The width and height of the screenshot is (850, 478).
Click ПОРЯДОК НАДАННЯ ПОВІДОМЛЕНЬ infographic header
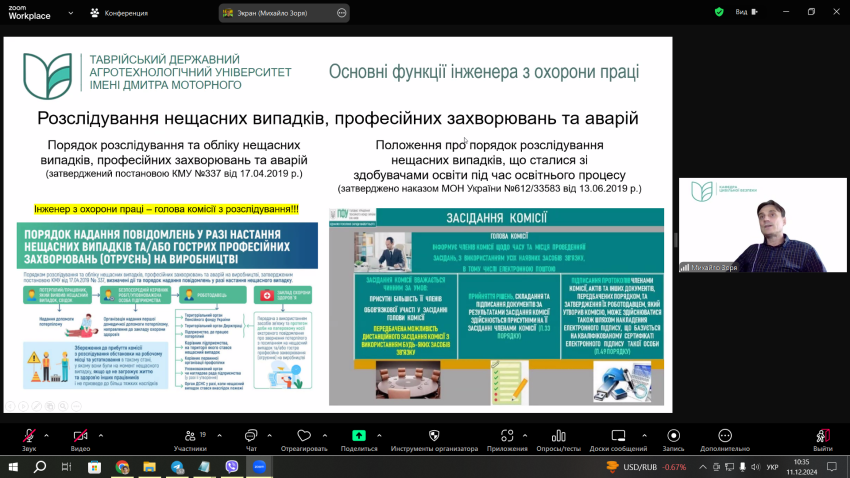[168, 246]
